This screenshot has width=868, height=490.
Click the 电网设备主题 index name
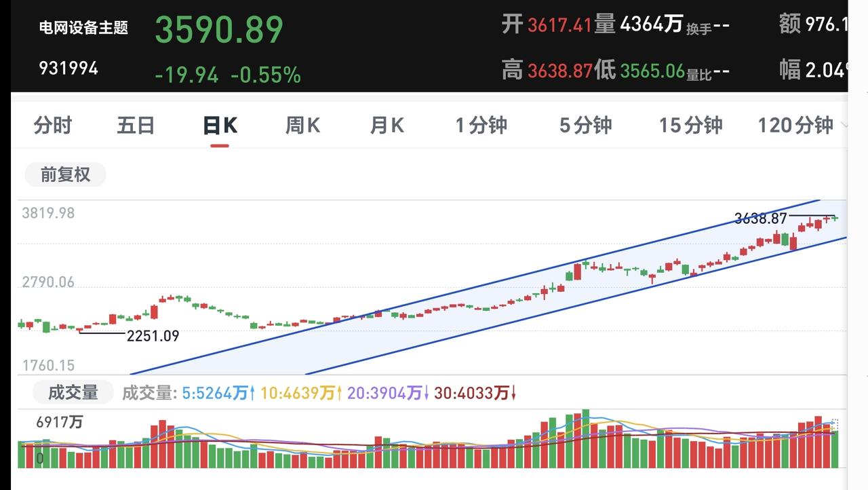[83, 28]
